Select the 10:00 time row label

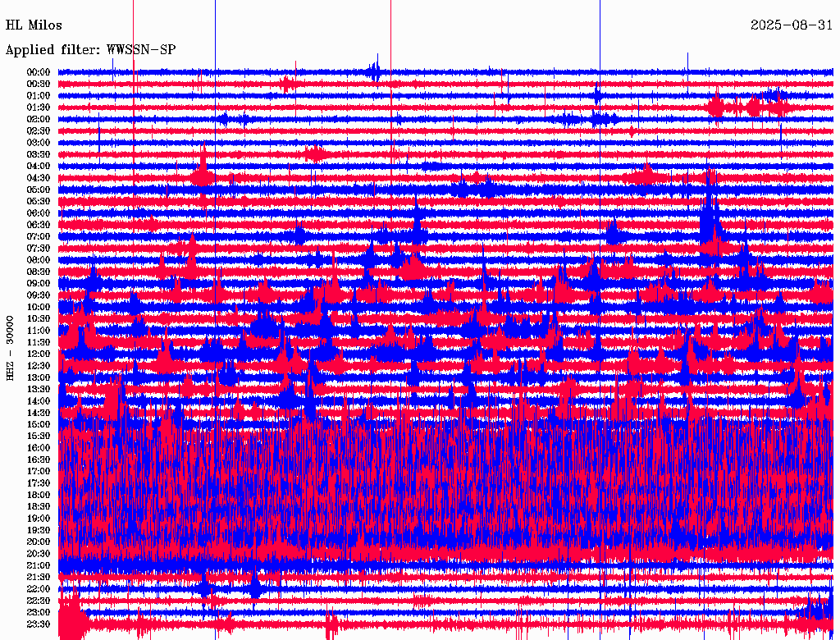tap(39, 307)
